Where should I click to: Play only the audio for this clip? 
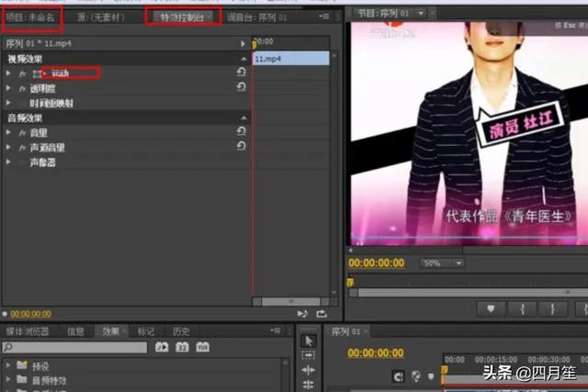pos(302,313)
